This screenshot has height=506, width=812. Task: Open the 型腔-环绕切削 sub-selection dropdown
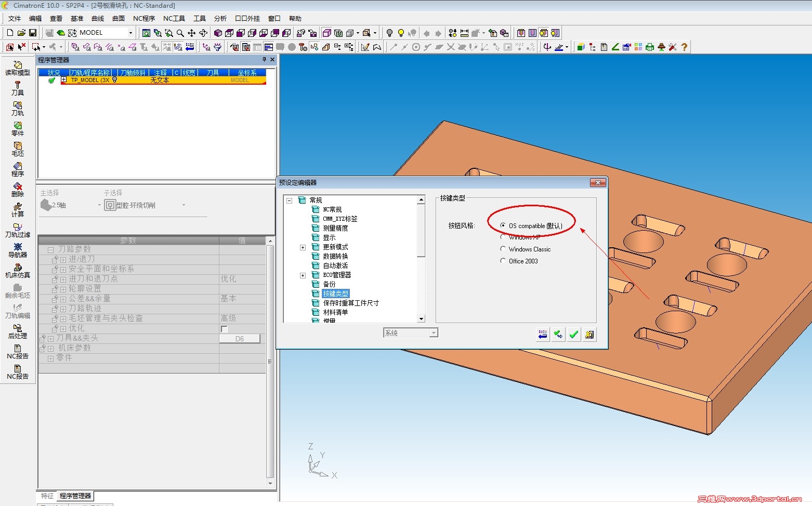(x=184, y=205)
